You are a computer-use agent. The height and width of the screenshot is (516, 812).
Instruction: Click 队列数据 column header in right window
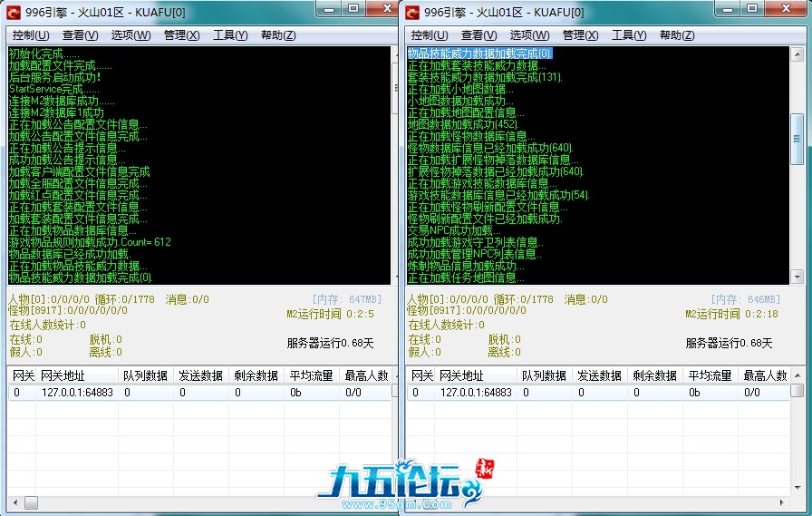pos(545,375)
